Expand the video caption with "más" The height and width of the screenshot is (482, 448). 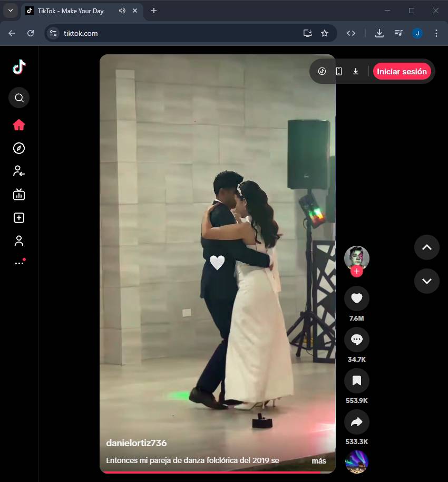[x=319, y=460]
